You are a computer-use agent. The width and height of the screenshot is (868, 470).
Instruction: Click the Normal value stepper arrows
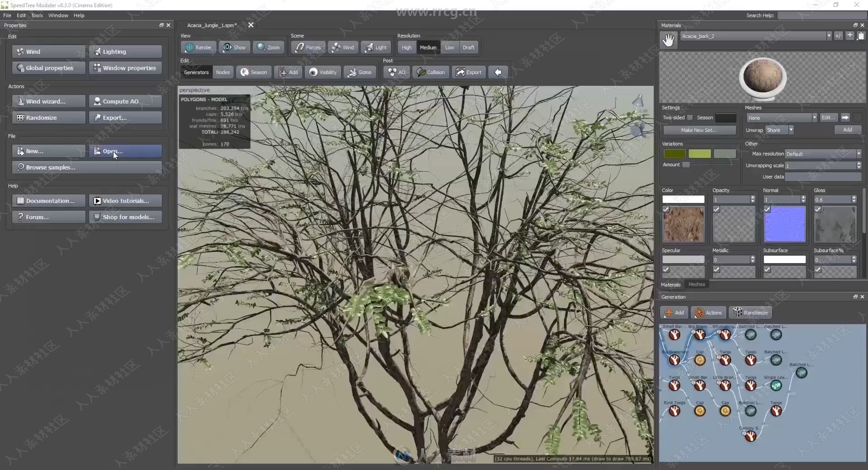click(x=803, y=199)
